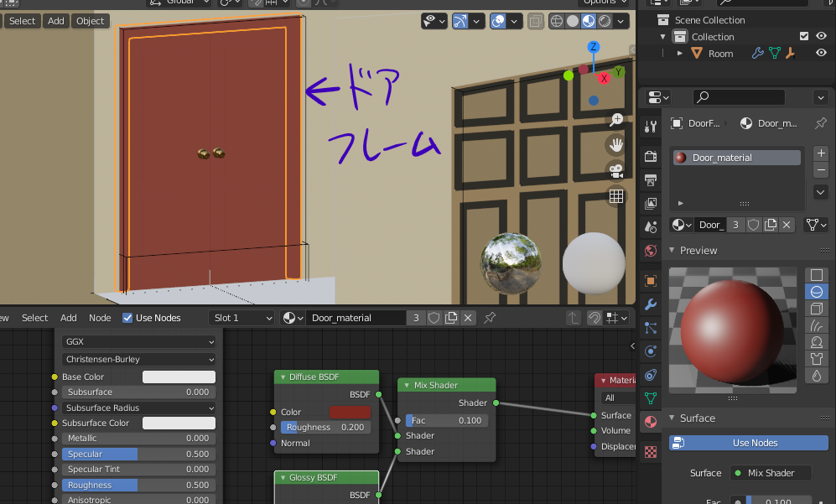Hide Room object via eye icon

[x=821, y=53]
